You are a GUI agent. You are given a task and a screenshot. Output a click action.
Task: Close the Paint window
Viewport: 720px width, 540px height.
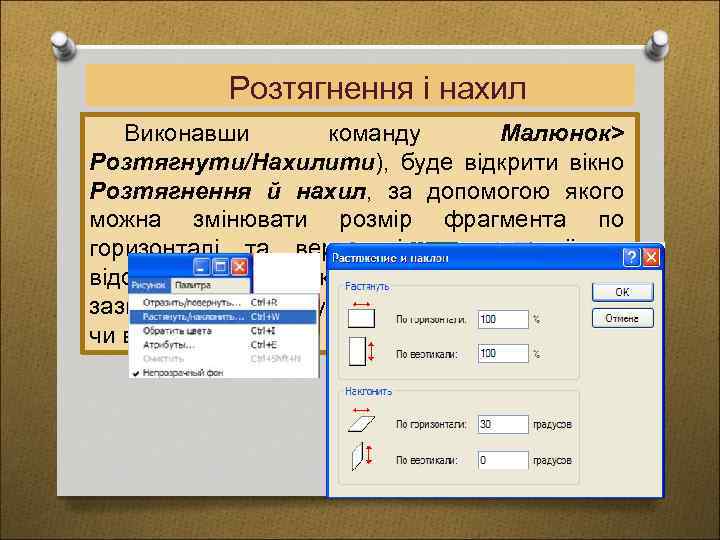tap(239, 266)
